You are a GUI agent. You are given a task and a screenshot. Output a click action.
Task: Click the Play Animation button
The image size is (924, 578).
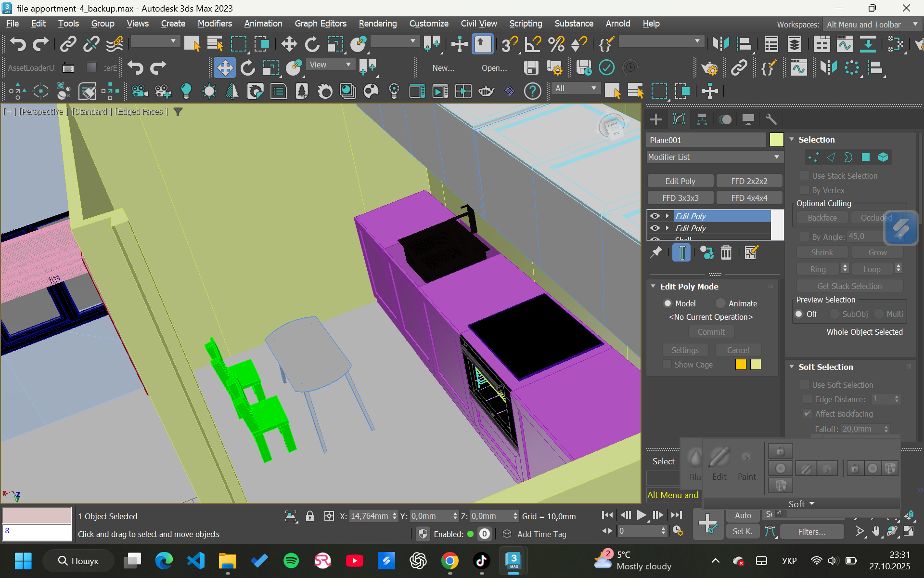coord(642,515)
